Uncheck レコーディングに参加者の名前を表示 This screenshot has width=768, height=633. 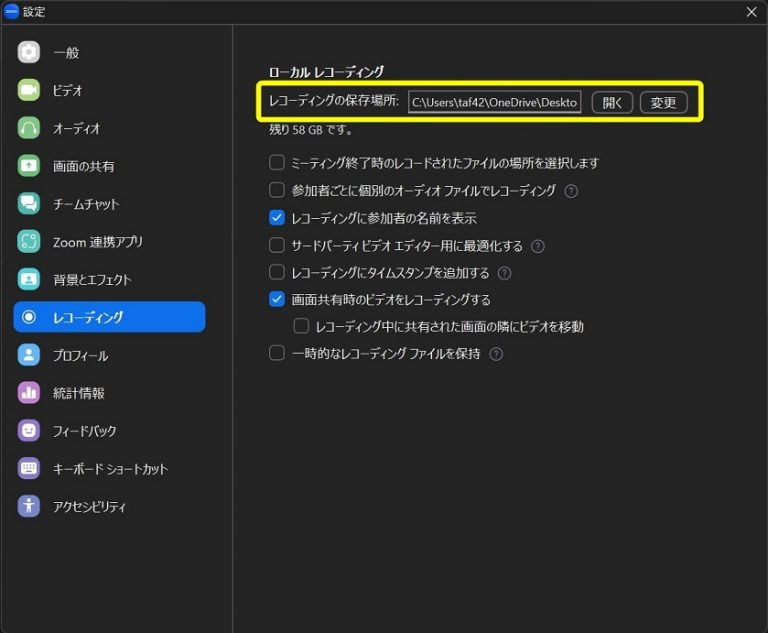click(x=277, y=217)
